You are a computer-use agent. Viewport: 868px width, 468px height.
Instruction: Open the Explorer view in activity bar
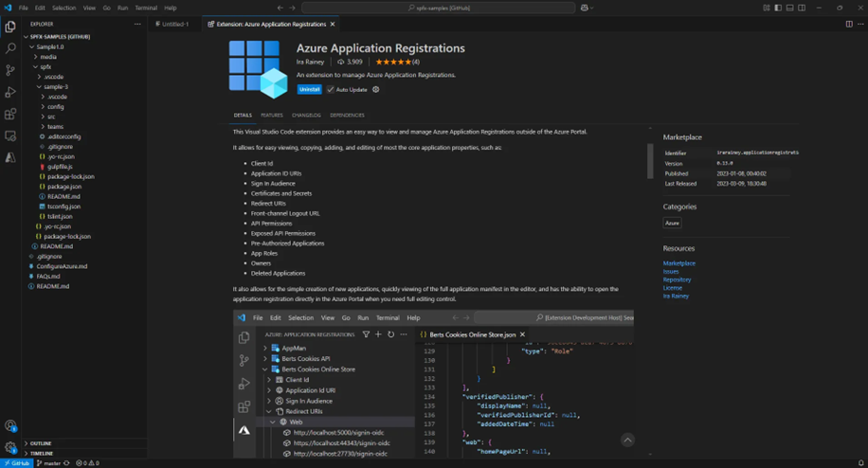[10, 27]
